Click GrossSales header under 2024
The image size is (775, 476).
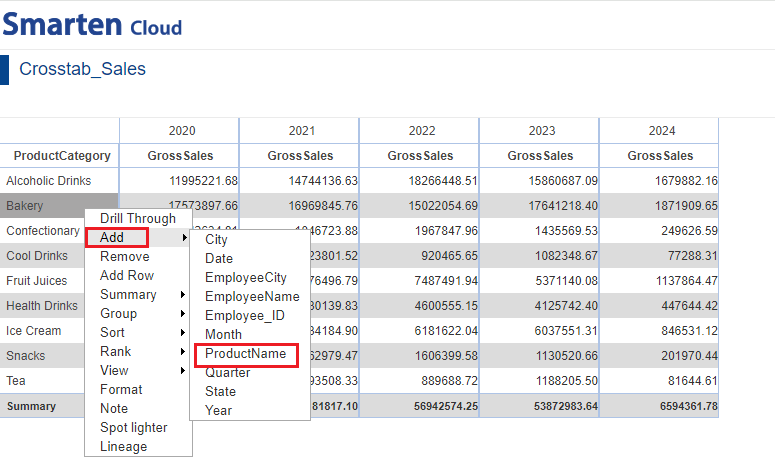(x=660, y=156)
